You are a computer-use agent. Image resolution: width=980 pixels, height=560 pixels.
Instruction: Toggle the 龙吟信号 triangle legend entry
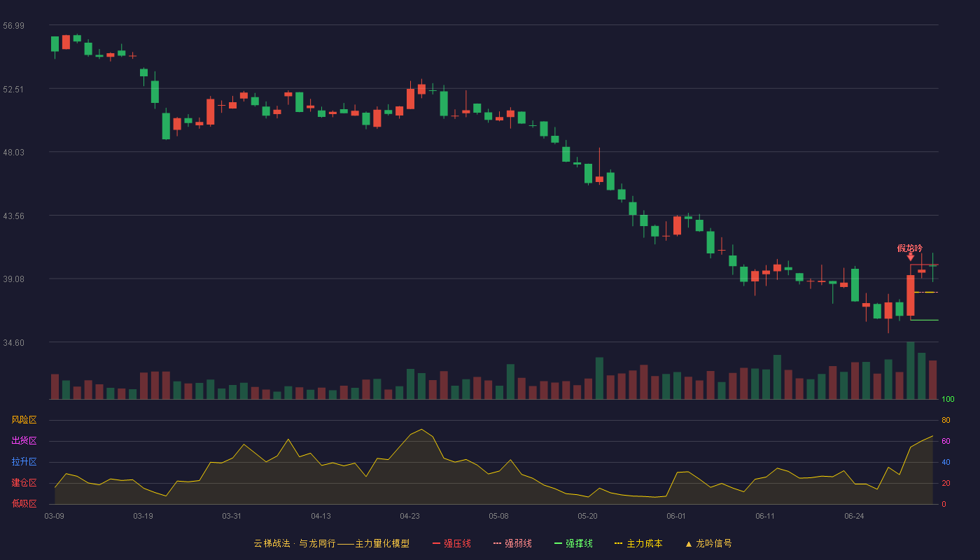tap(708, 543)
